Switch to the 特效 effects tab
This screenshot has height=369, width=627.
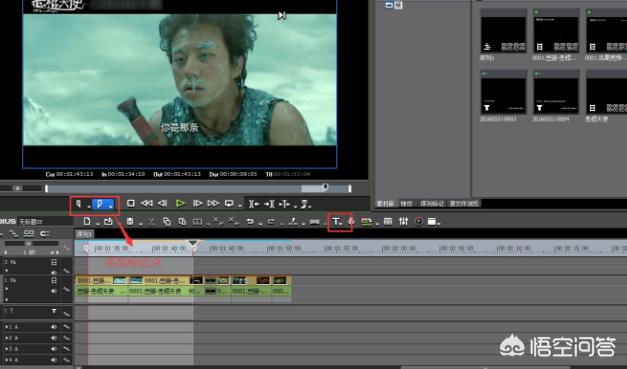(406, 204)
